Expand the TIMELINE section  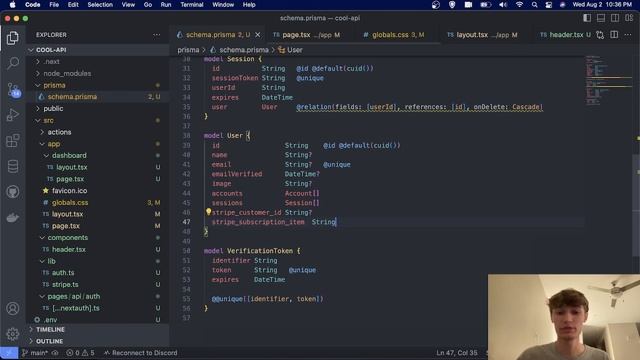(x=98, y=329)
